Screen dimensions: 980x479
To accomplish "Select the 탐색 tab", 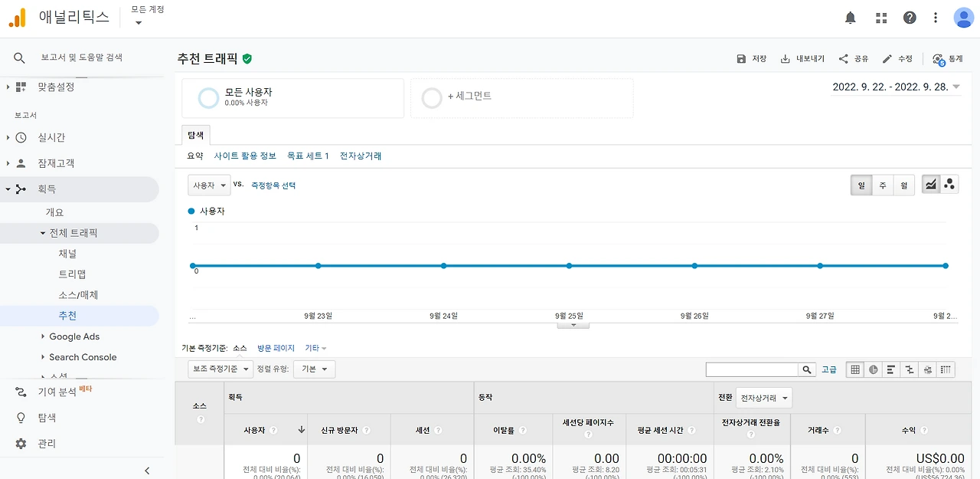I will pos(196,135).
